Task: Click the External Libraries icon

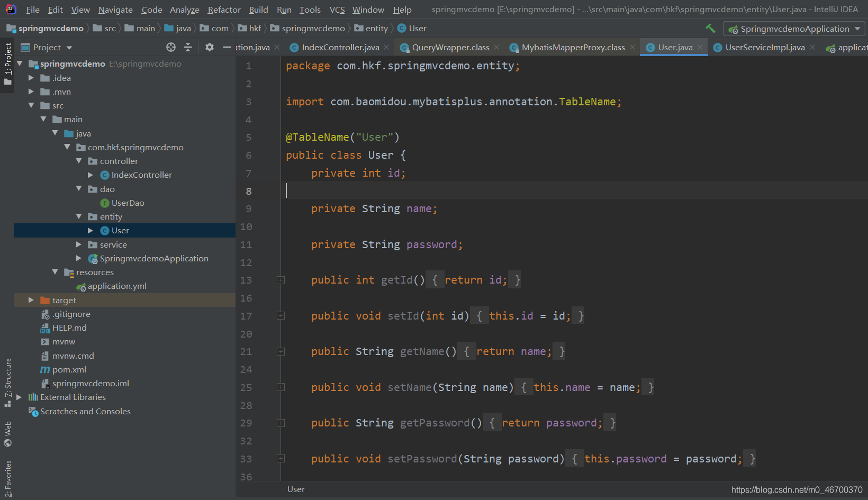Action: point(33,397)
